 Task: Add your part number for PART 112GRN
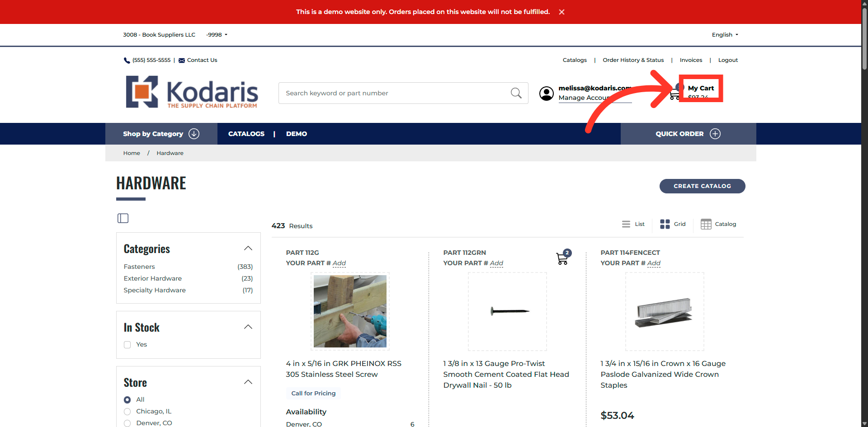[x=496, y=263]
